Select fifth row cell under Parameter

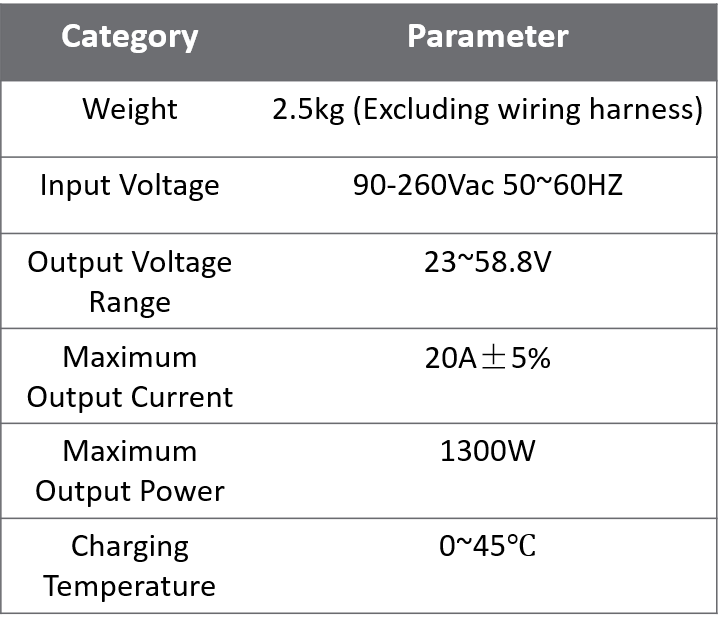(487, 471)
